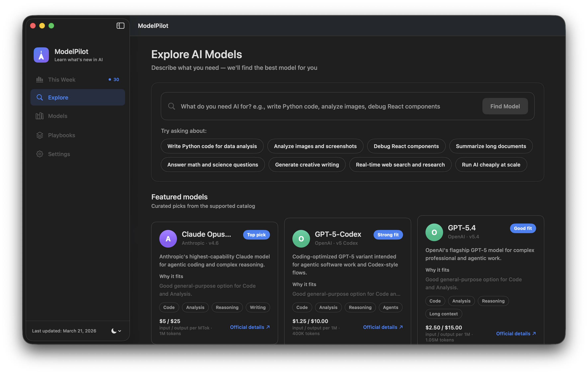
Task: Click the Claude Opus avatar icon
Action: coord(168,239)
